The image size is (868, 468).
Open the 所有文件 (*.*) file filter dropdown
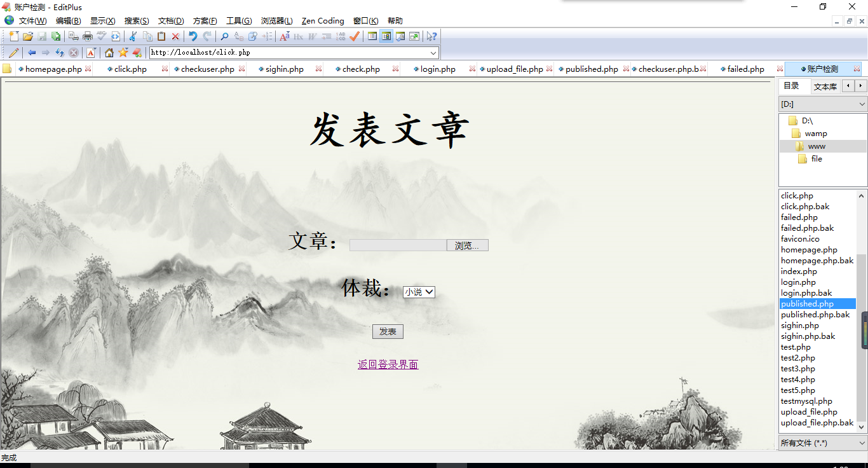(823, 443)
